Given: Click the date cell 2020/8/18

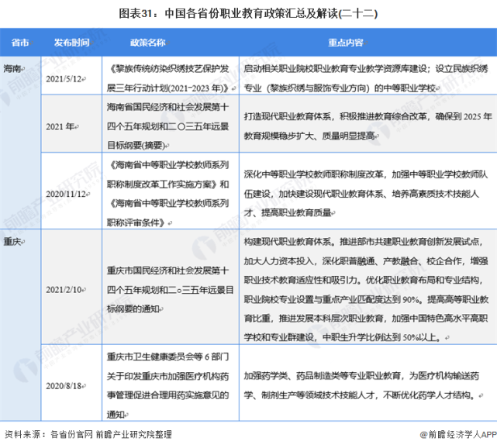Looking at the screenshot, I should tap(71, 383).
